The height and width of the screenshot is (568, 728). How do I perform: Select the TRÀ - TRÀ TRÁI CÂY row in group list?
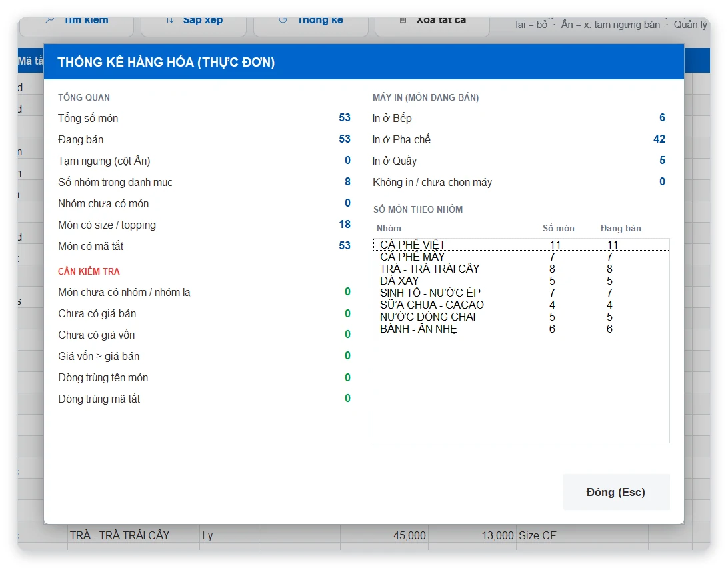521,269
